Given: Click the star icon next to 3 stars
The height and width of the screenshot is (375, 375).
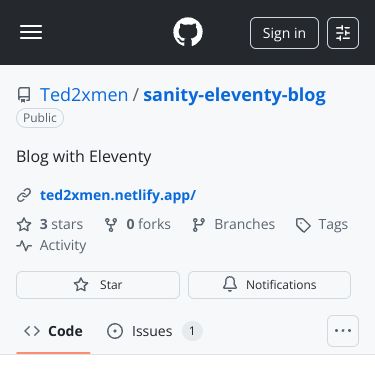Looking at the screenshot, I should pos(24,225).
